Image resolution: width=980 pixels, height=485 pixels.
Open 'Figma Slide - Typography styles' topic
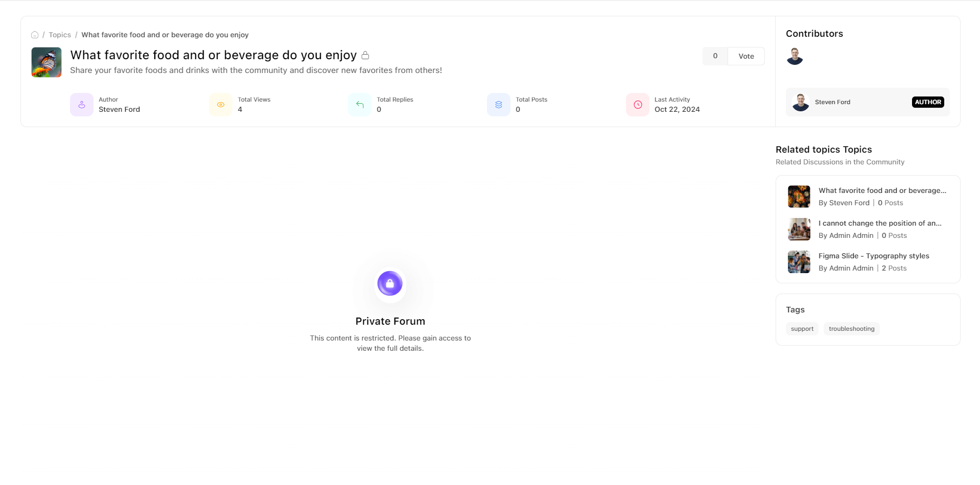(873, 256)
